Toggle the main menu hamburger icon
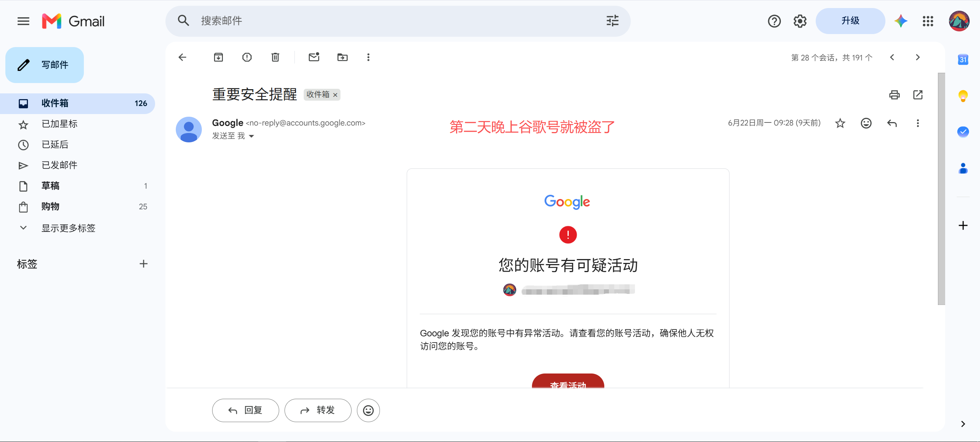Screen dimensions: 980x442 coord(23,21)
